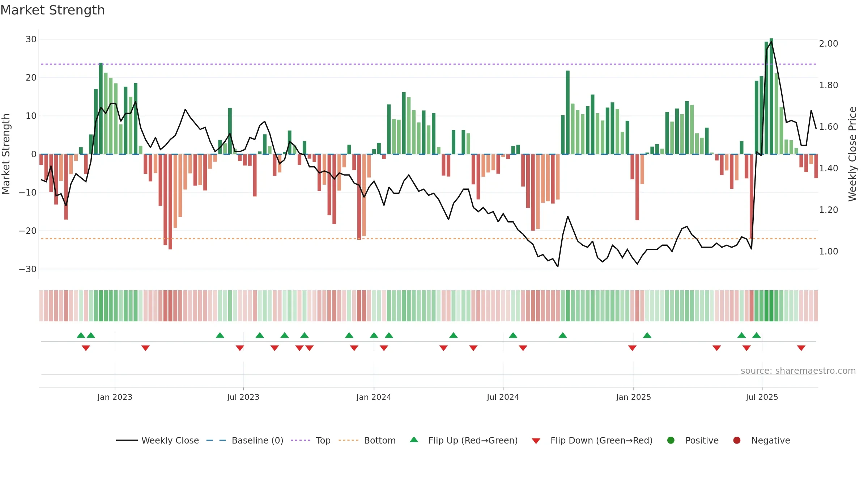Click the vertical Market Strength axis title
This screenshot has height=488, width=868.
[6, 154]
